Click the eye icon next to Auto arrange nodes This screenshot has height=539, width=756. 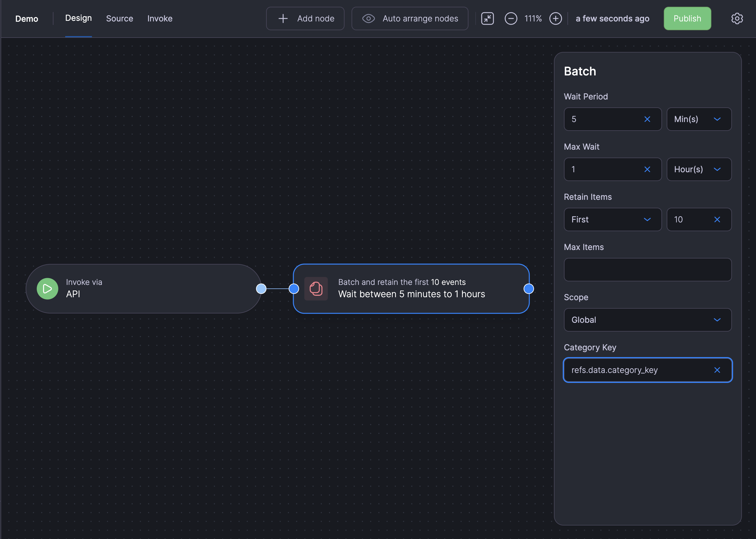pos(369,18)
